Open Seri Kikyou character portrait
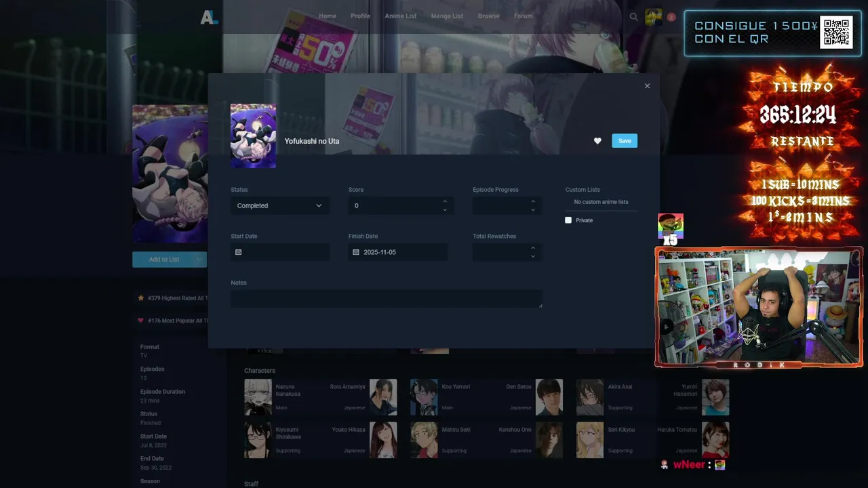Viewport: 868px width, 488px height. click(590, 440)
